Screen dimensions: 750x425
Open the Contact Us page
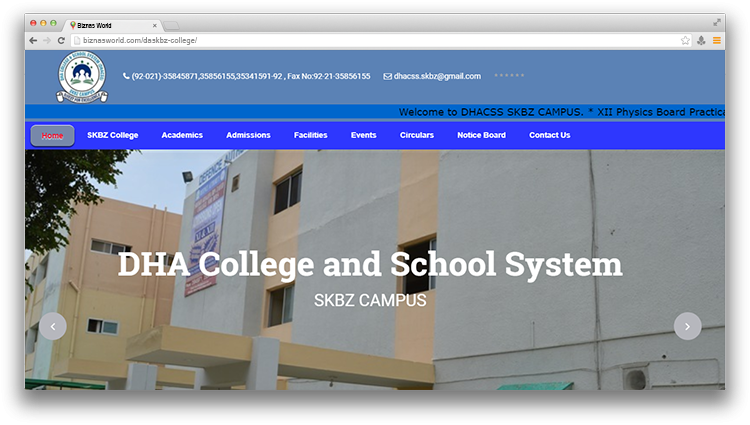coord(549,135)
